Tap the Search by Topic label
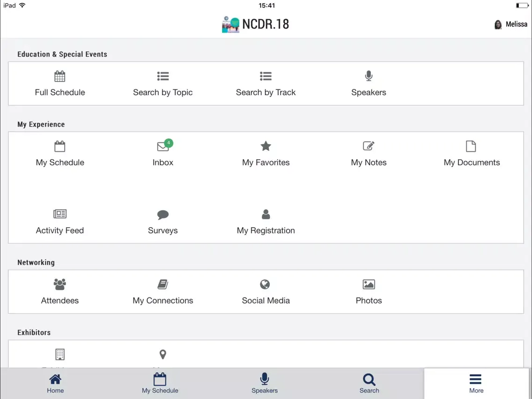Viewport: 532px width, 399px height. (163, 93)
